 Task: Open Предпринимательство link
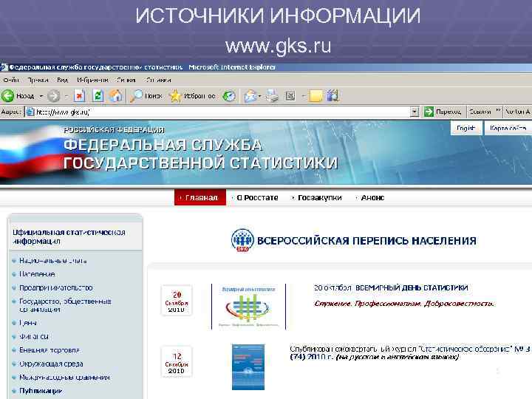tap(56, 287)
